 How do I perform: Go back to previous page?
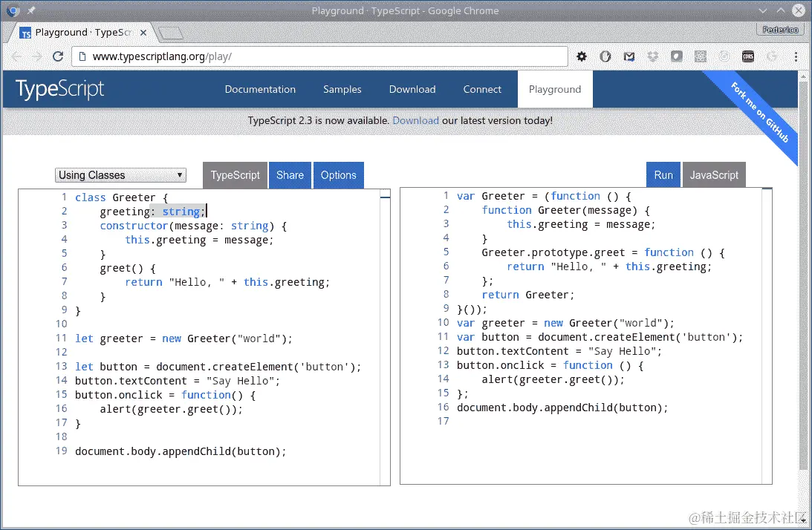pyautogui.click(x=17, y=56)
